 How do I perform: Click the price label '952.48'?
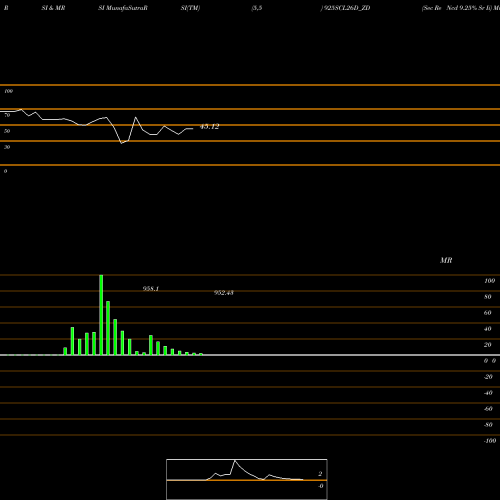[224, 293]
